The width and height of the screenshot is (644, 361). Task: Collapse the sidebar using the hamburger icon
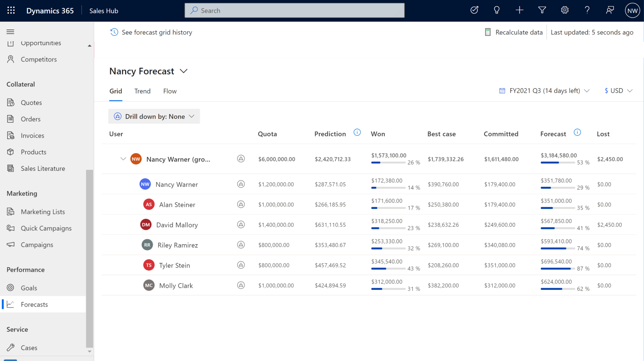click(10, 32)
